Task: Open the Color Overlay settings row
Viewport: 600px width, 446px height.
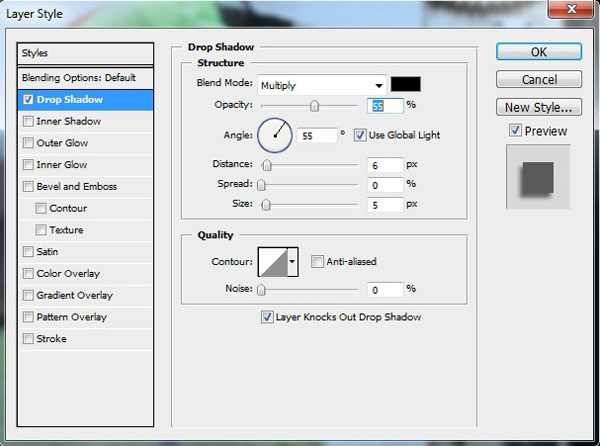Action: [x=85, y=273]
